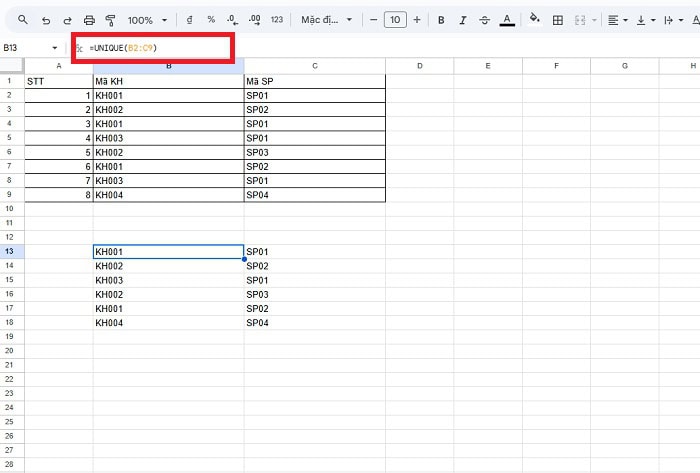Select cell B18 containing KH004
This screenshot has width=700, height=473.
point(168,323)
